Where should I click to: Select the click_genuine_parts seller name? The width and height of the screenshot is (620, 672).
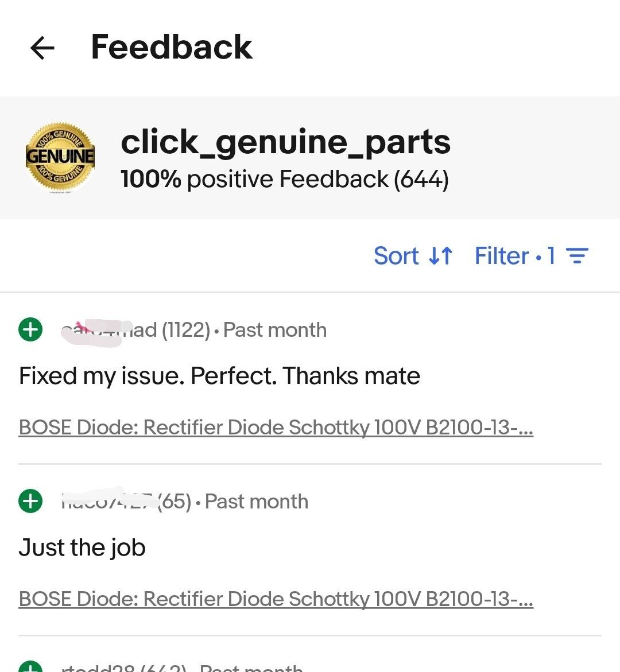pos(285,142)
